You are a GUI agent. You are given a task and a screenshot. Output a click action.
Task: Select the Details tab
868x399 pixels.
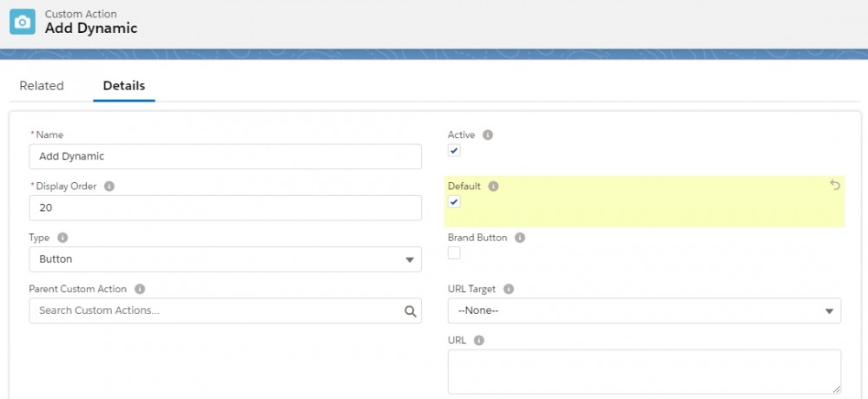(x=124, y=86)
